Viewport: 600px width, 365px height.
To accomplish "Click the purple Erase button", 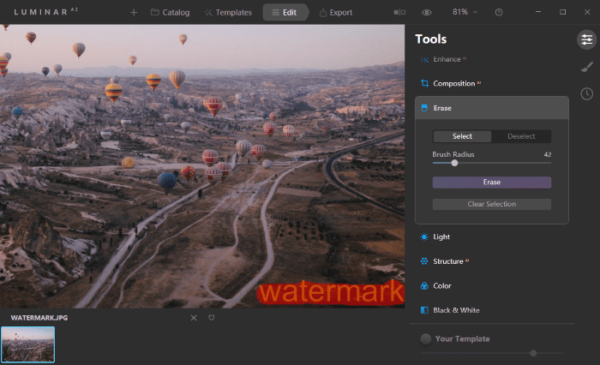I will 492,182.
